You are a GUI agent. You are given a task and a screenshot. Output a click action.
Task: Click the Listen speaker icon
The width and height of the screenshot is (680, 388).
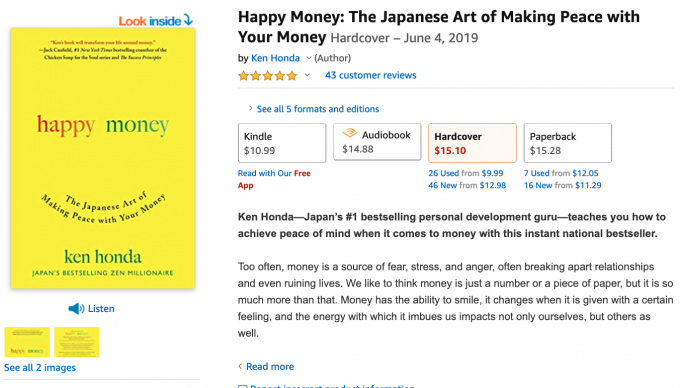(x=76, y=309)
